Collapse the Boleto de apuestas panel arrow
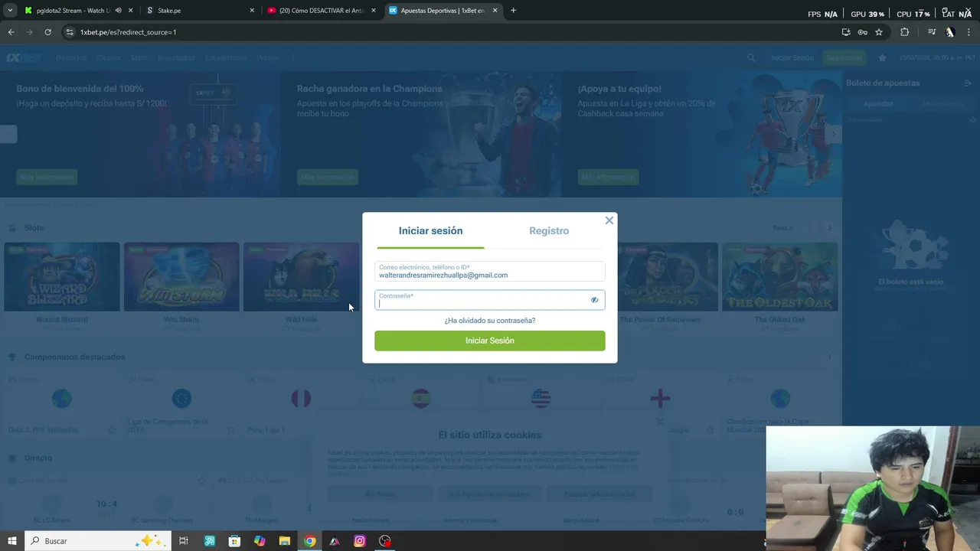This screenshot has width=980, height=551. 968,83
